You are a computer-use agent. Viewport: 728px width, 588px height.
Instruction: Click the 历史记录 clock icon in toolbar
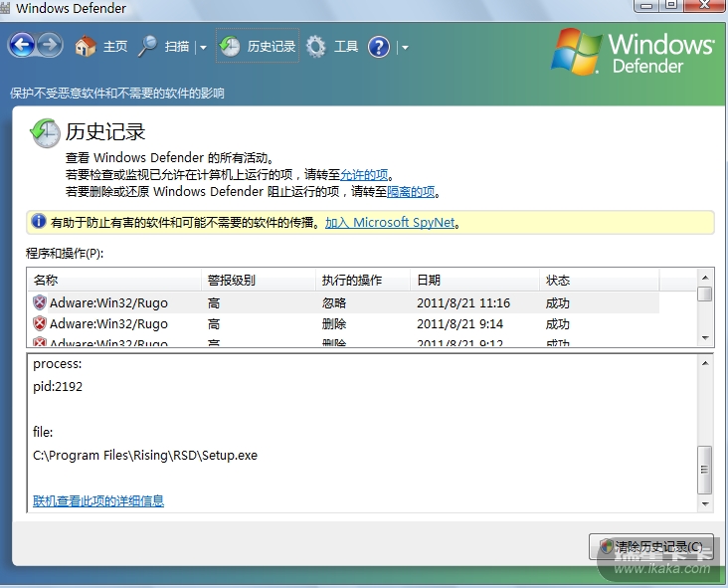pyautogui.click(x=230, y=47)
